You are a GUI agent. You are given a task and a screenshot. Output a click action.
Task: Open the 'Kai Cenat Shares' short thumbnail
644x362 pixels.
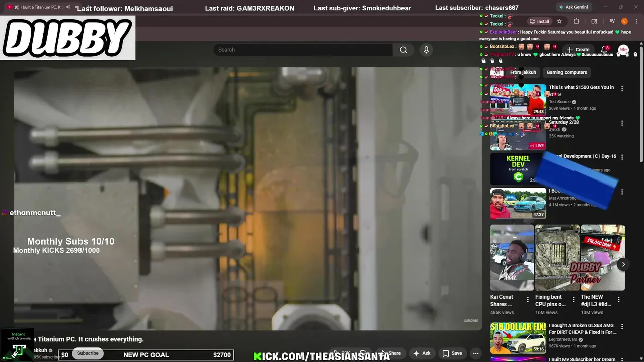point(512,257)
